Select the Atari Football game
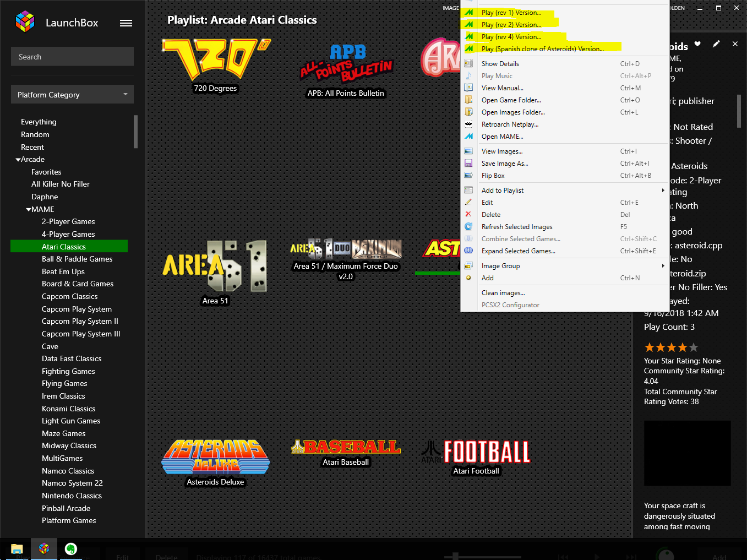The height and width of the screenshot is (560, 747). point(476,457)
